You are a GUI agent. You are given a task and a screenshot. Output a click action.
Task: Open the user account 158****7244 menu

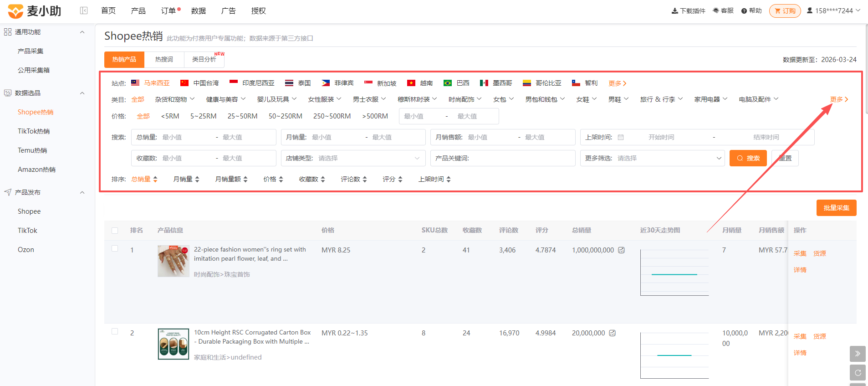[x=833, y=10]
